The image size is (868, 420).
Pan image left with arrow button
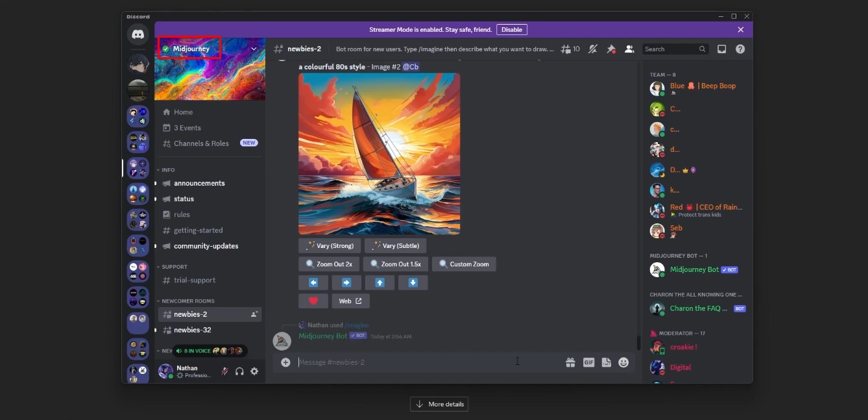pos(313,282)
